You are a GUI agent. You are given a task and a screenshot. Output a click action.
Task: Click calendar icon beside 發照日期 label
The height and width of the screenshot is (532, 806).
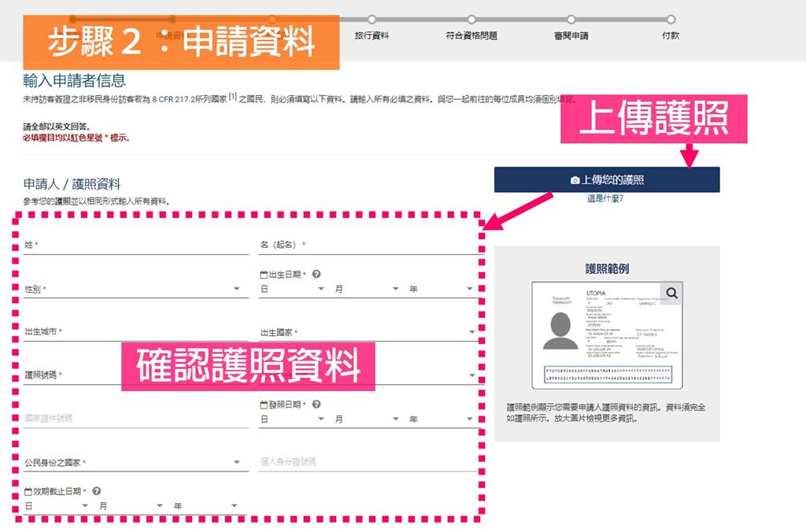tap(264, 405)
